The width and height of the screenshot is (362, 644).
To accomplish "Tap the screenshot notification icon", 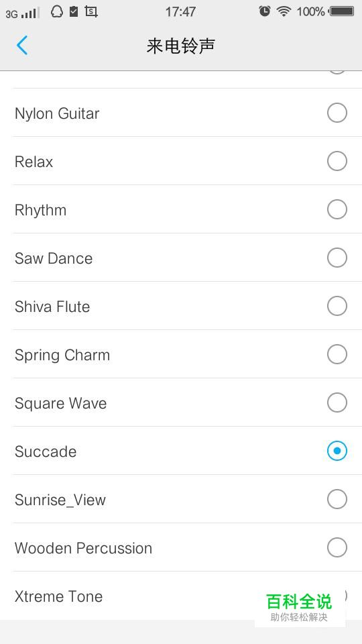I will pyautogui.click(x=90, y=11).
